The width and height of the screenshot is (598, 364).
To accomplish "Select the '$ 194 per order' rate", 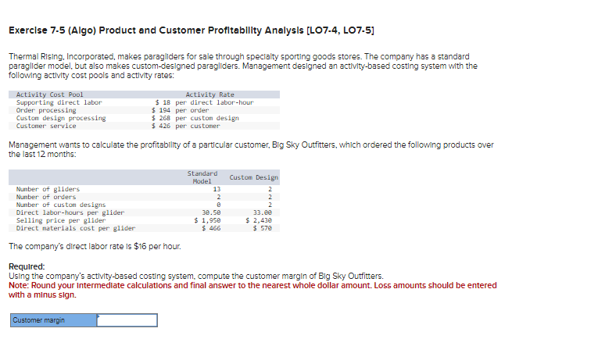I will [x=180, y=110].
